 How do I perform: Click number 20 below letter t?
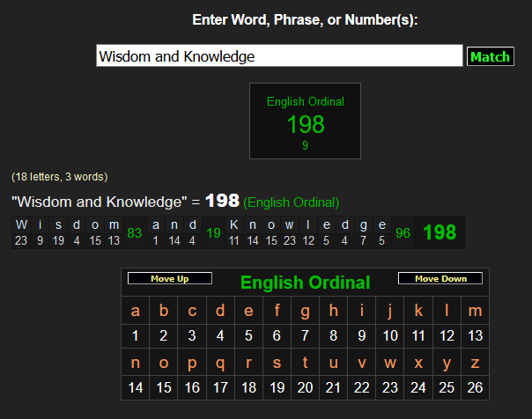pyautogui.click(x=305, y=387)
